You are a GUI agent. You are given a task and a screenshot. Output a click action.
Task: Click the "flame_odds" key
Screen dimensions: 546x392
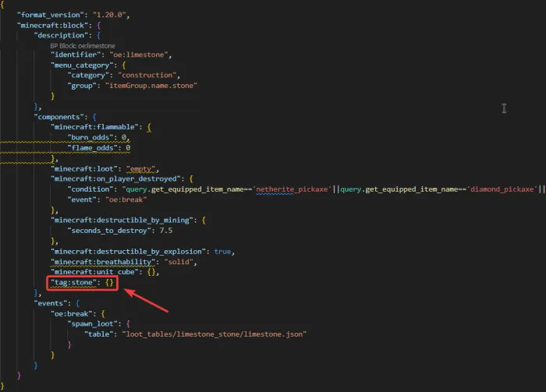pos(92,148)
